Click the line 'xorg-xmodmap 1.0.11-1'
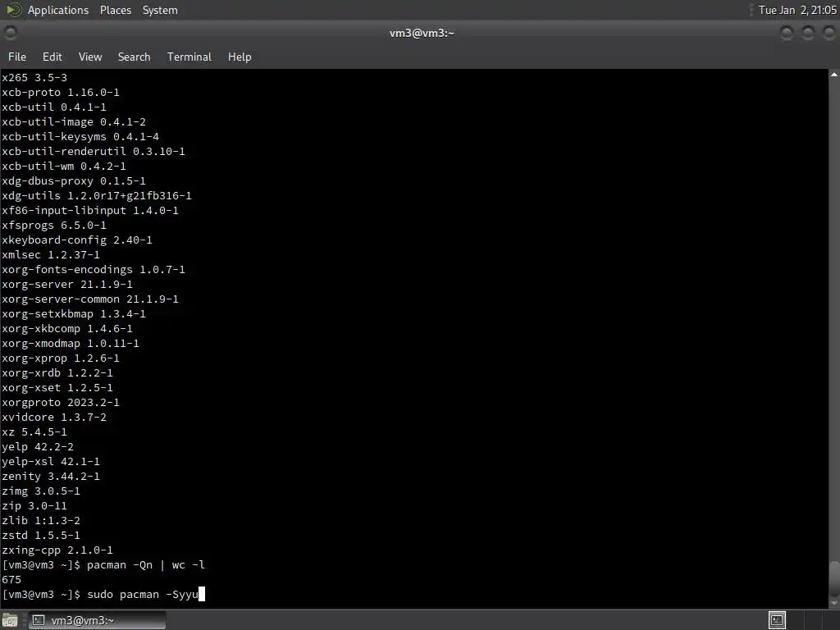Image resolution: width=840 pixels, height=630 pixels. coord(71,344)
